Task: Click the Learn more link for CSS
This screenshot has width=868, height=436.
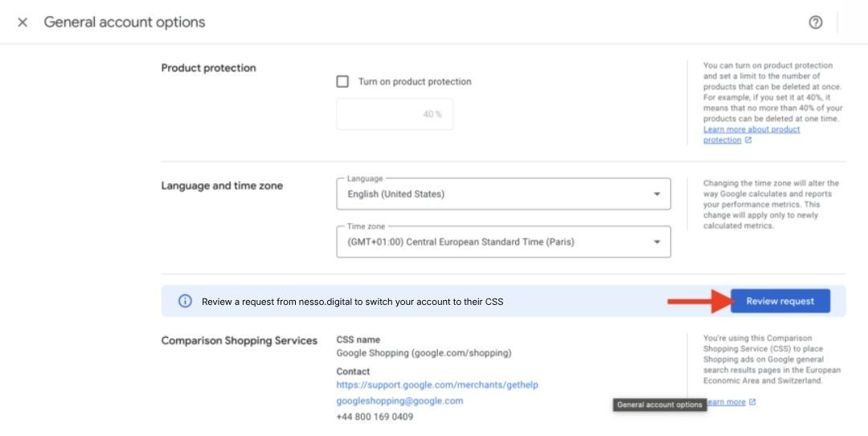Action: (726, 402)
